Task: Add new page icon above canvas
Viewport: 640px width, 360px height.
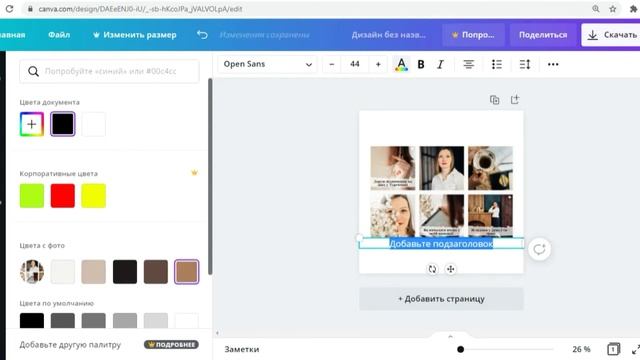Action: 515,100
